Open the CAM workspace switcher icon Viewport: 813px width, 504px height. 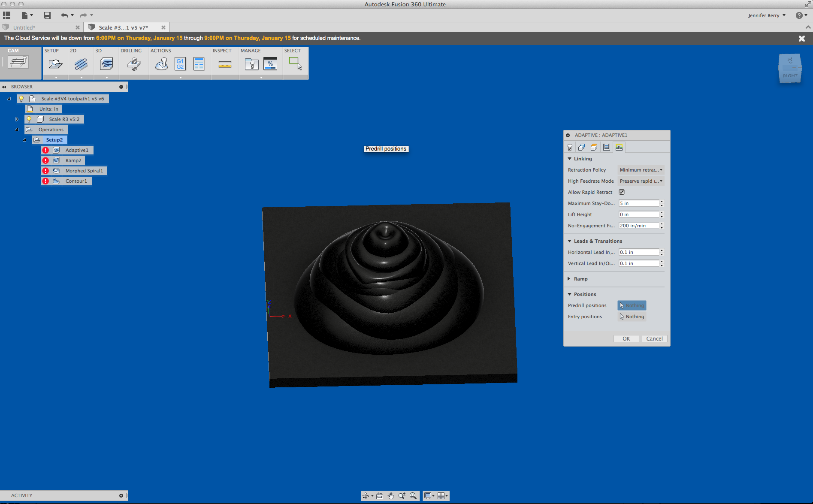[18, 63]
